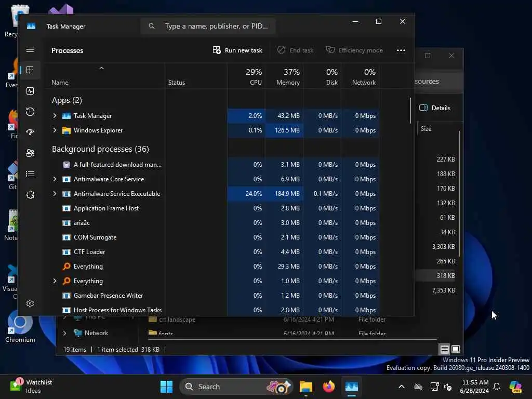
Task: Open the Services page puzzle icon
Action: [x=30, y=195]
